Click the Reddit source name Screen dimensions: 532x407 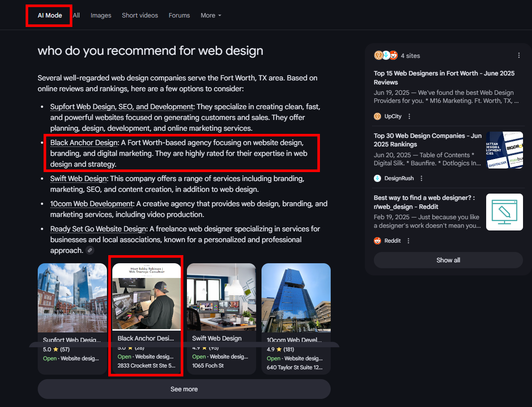click(393, 240)
